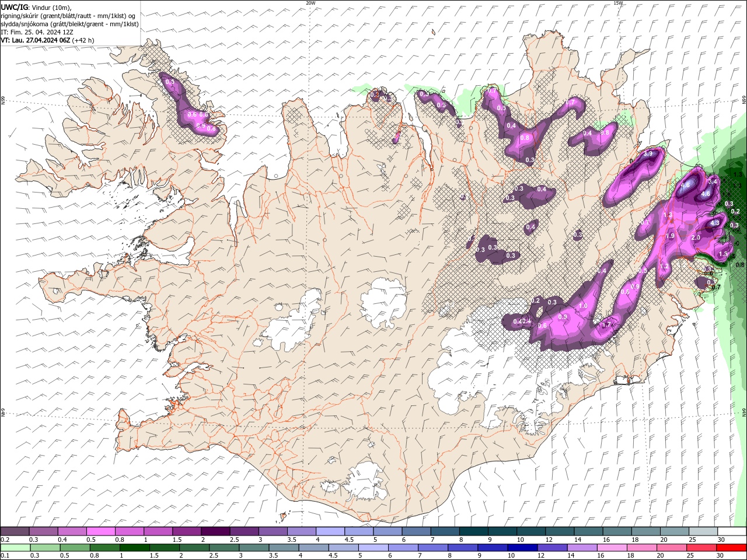Click the darkest green rain swatch at 1
The width and height of the screenshot is (747, 560).
tap(135, 548)
